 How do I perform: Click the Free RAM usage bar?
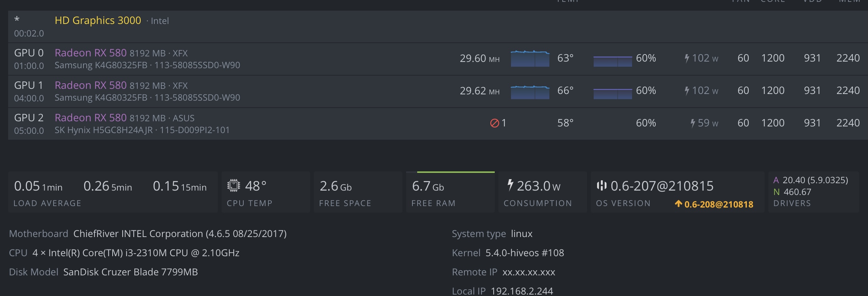[x=456, y=172]
